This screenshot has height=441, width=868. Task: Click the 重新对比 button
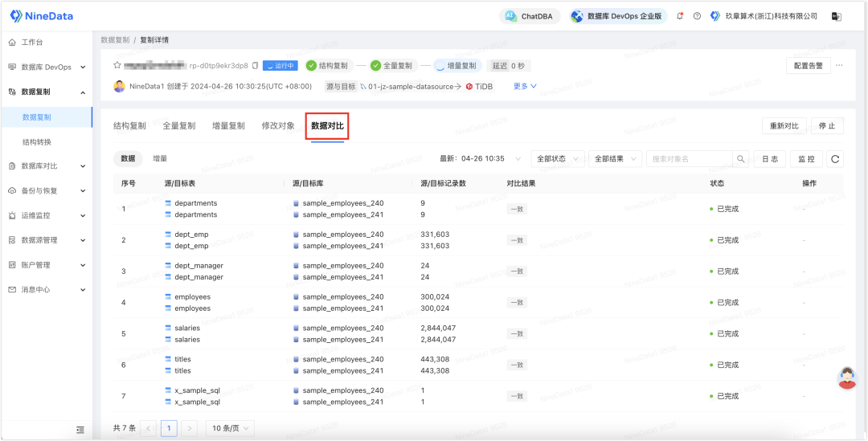(784, 125)
